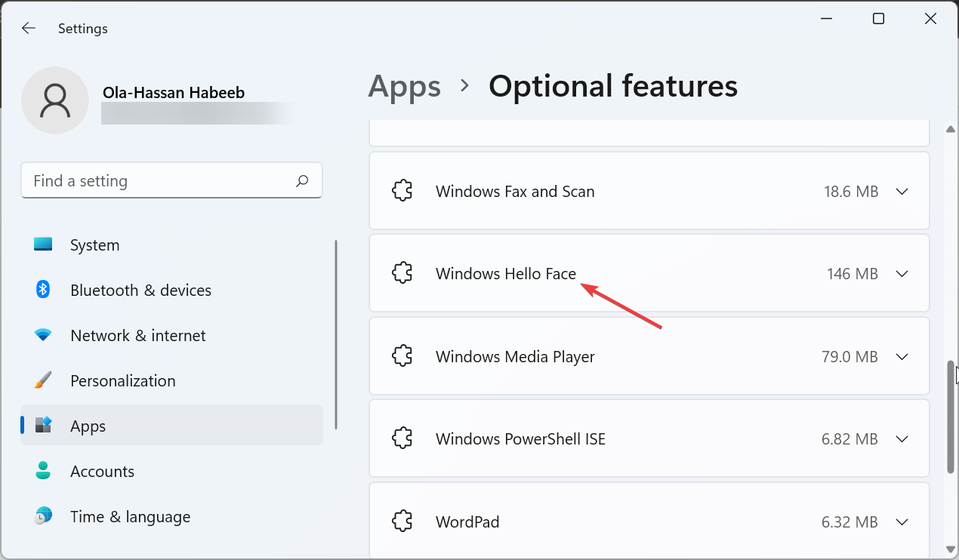Click the Bluetooth icon in sidebar
959x560 pixels.
click(43, 290)
